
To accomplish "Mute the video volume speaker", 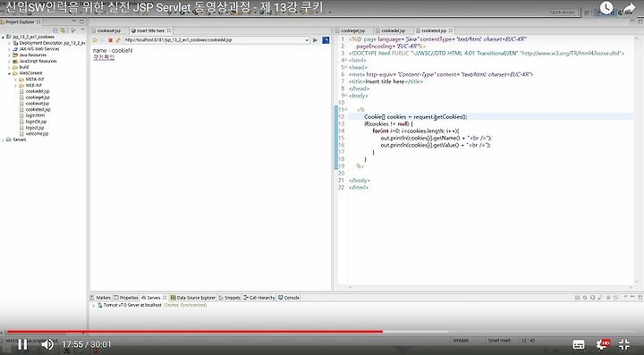I will pyautogui.click(x=47, y=344).
